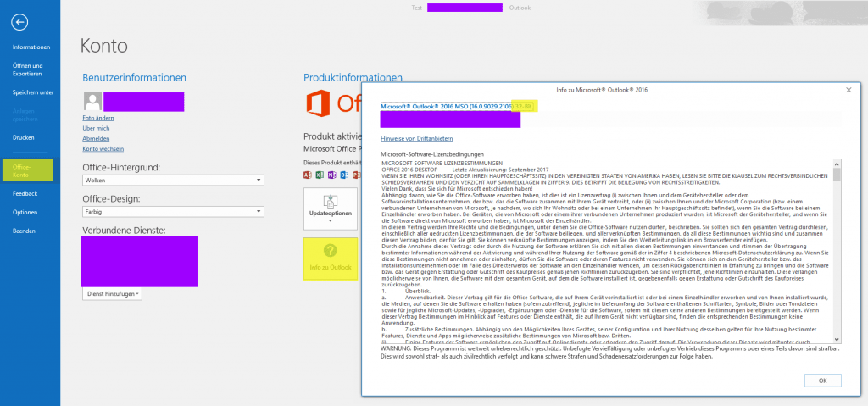Click the user profile avatar picture
Screen dimensions: 868x406
click(x=92, y=102)
